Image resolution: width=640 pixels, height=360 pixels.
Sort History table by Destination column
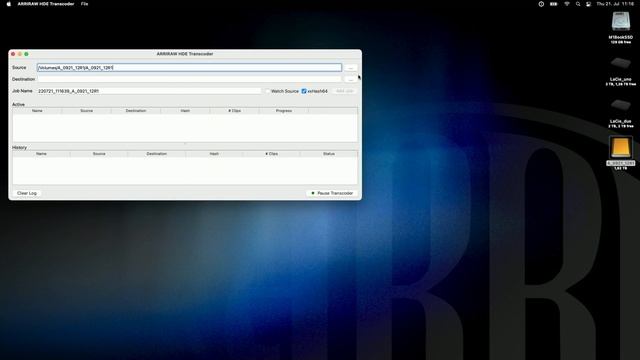pos(157,154)
